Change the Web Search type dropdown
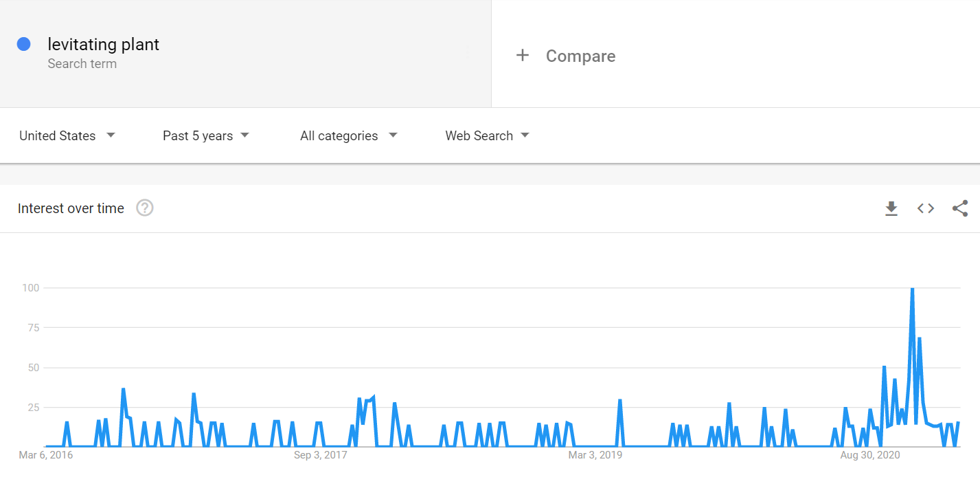Image resolution: width=980 pixels, height=486 pixels. 487,135
